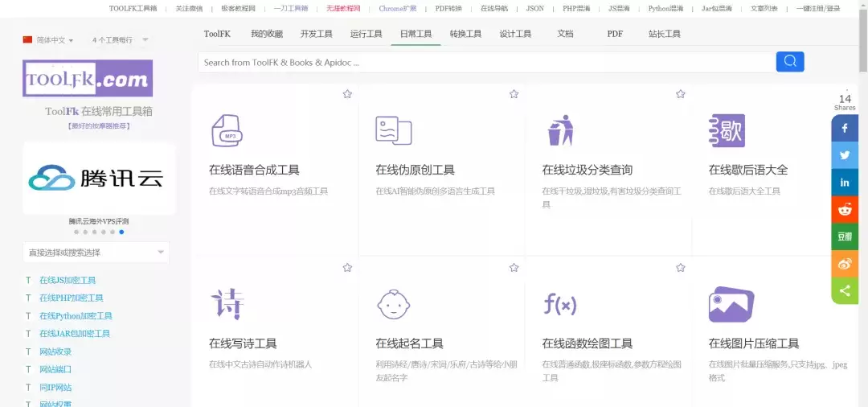This screenshot has height=407, width=868.
Task: Open the JSON top link
Action: [534, 8]
